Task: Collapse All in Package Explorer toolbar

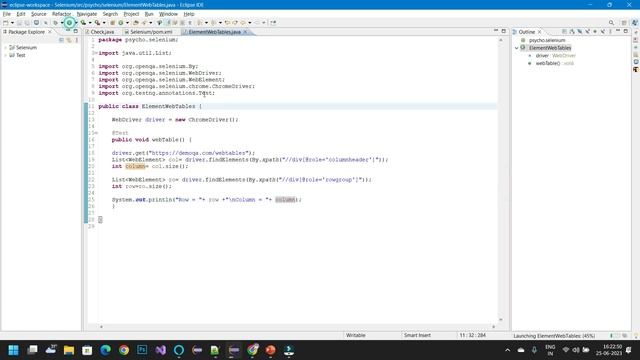Action: (x=61, y=40)
